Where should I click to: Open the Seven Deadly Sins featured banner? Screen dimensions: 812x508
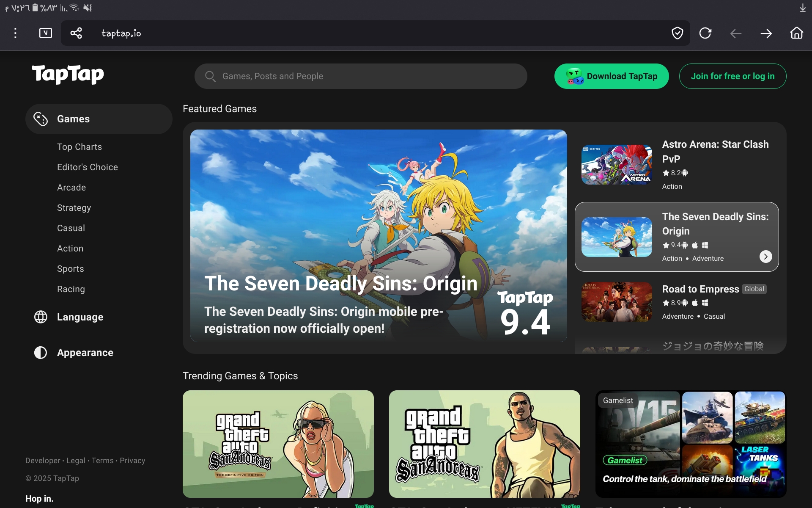pyautogui.click(x=379, y=236)
